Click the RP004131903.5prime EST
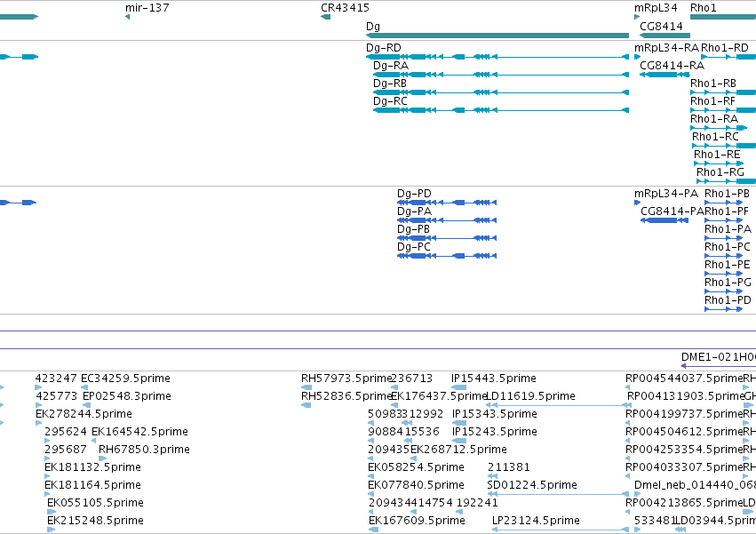The image size is (756, 534). tap(630, 405)
